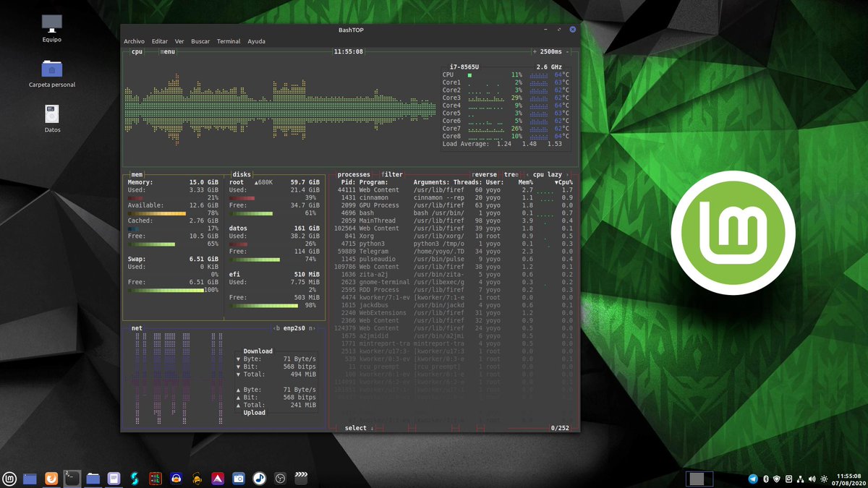Screen dimensions: 868x488
Task: Open OBS Studio from the taskbar
Action: pos(279,478)
